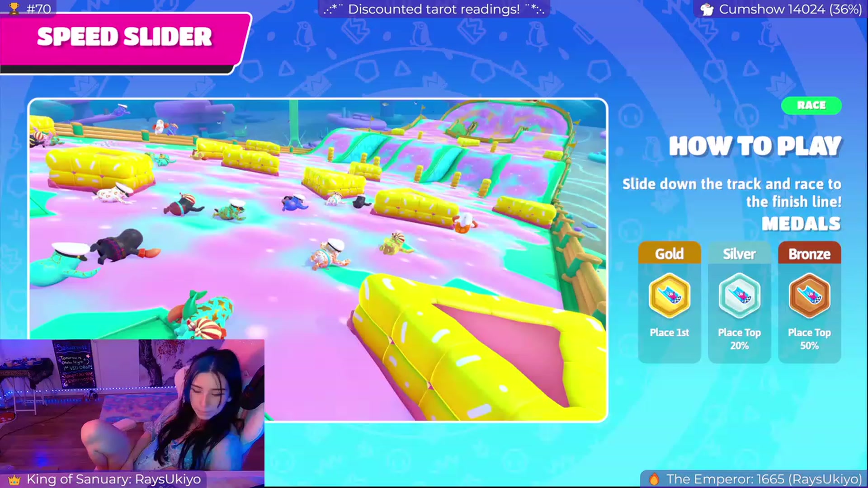Click the flame icon beside The Emperor
Screen dimensions: 868x488
654,479
